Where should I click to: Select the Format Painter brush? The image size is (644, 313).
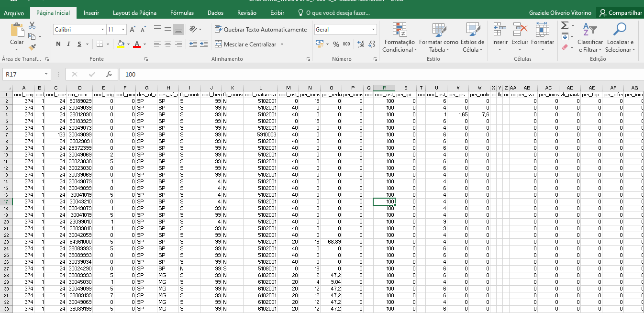point(33,47)
